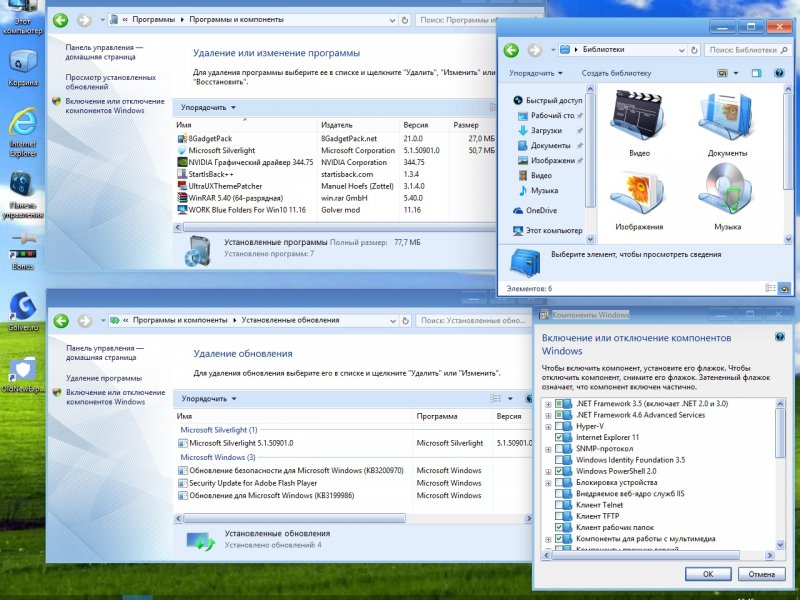Open Просмотр установленных обновлений link
Image resolution: width=800 pixels, height=600 pixels.
click(111, 82)
